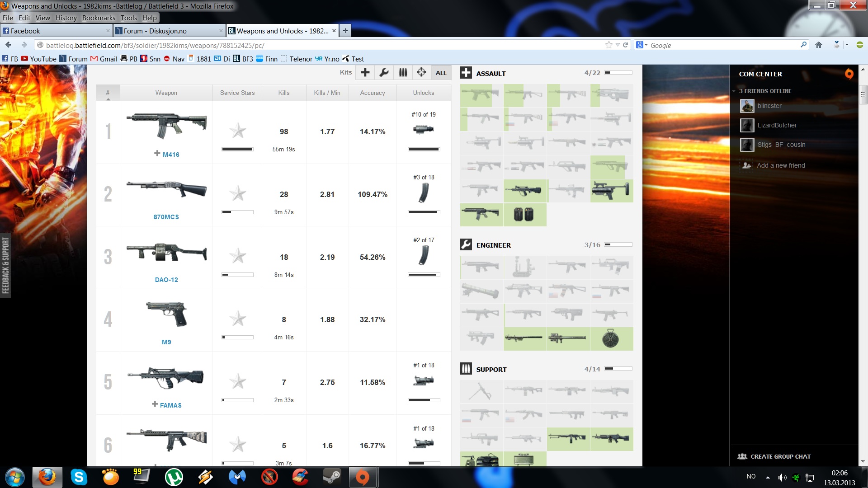This screenshot has width=868, height=488.
Task: Open the M416 weapon link
Action: click(x=171, y=155)
